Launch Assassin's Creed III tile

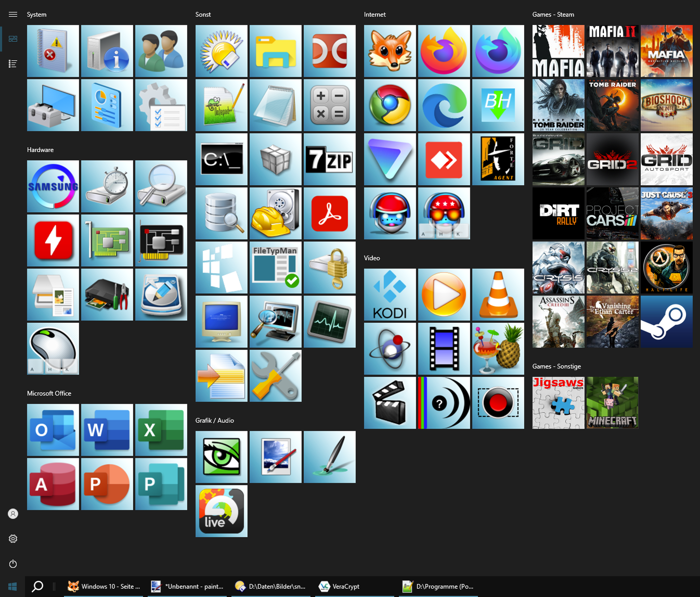coord(559,322)
